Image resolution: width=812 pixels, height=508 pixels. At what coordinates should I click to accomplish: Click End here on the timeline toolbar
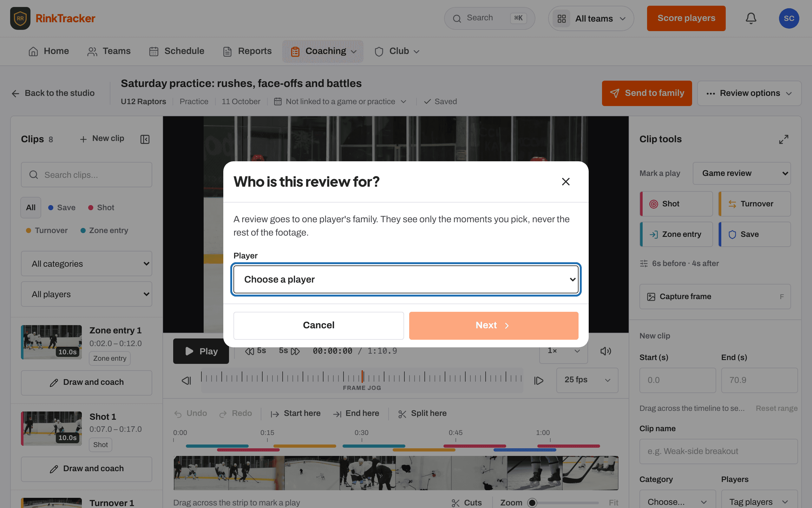point(356,414)
